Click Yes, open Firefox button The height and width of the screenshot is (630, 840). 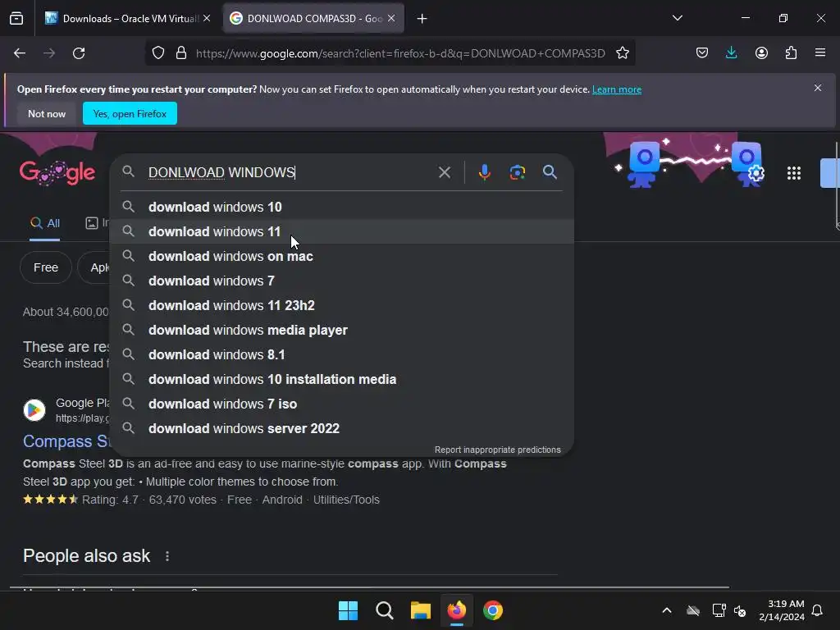click(130, 113)
